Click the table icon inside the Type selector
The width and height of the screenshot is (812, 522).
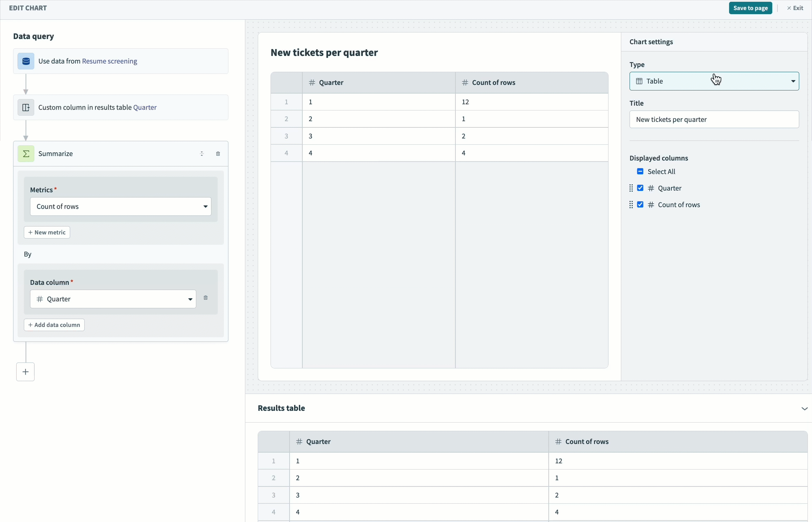(640, 81)
